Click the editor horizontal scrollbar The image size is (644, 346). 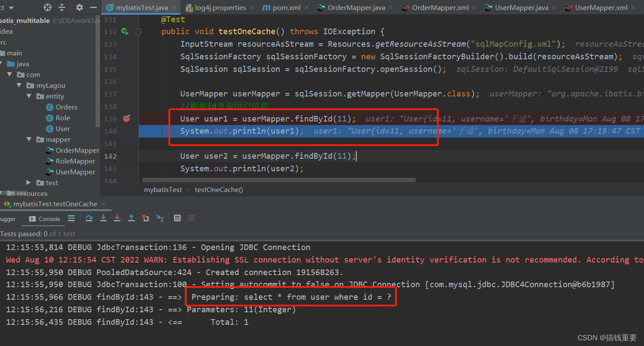279,180
